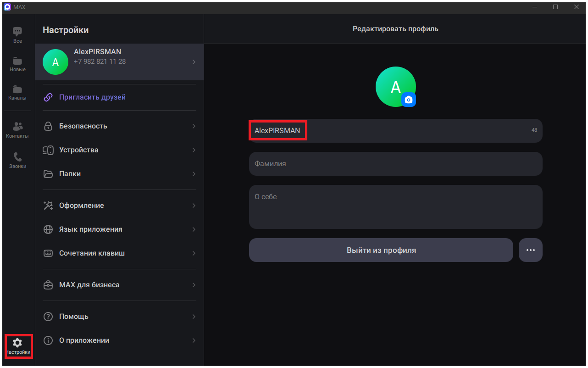Click into the Фамилия input field
This screenshot has height=368, width=588.
(395, 164)
